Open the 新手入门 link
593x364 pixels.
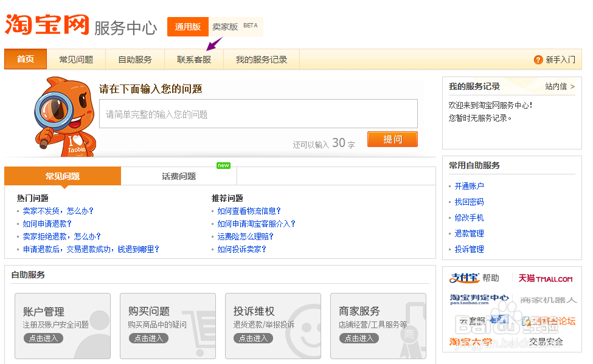point(560,60)
